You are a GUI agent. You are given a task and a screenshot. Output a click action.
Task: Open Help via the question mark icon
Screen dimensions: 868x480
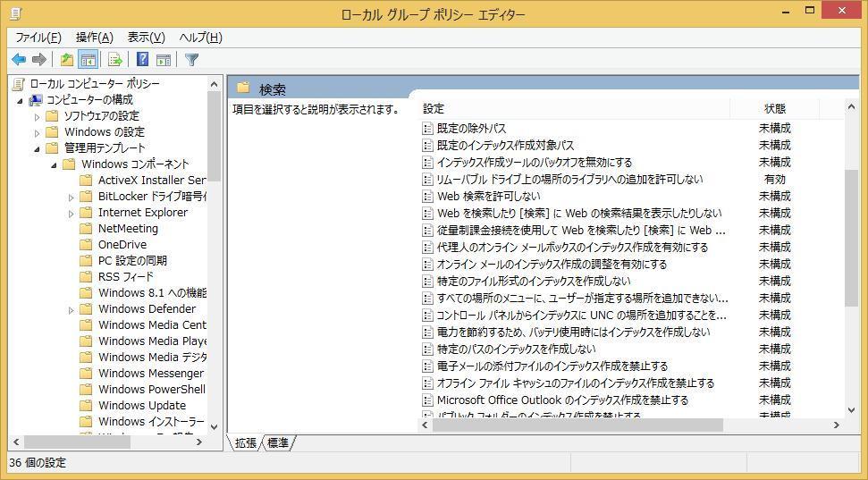tap(142, 59)
